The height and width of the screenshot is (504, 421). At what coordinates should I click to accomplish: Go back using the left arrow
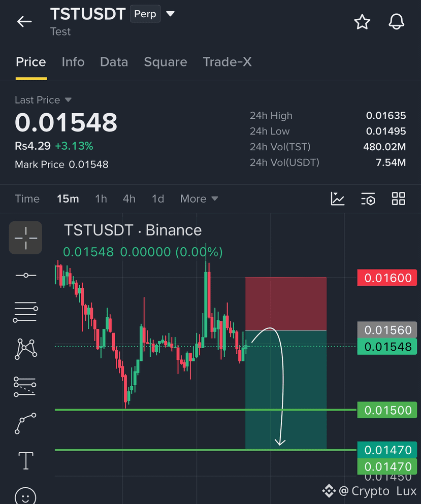pos(24,21)
